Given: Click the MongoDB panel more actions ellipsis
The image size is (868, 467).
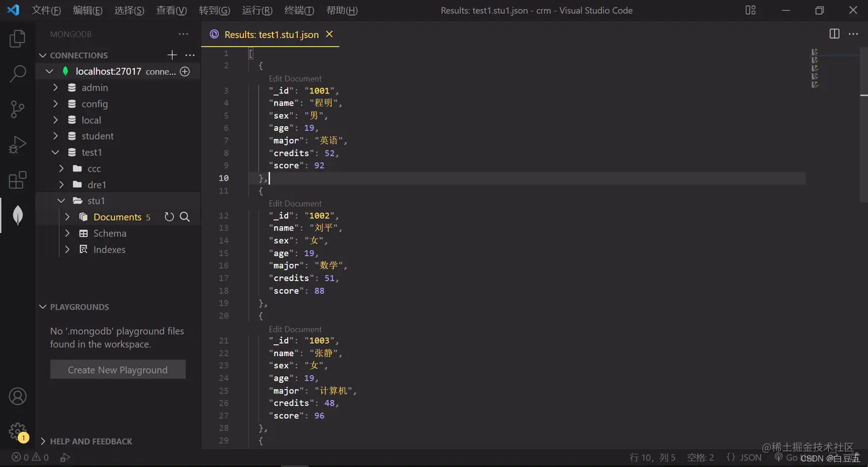Looking at the screenshot, I should (x=183, y=34).
